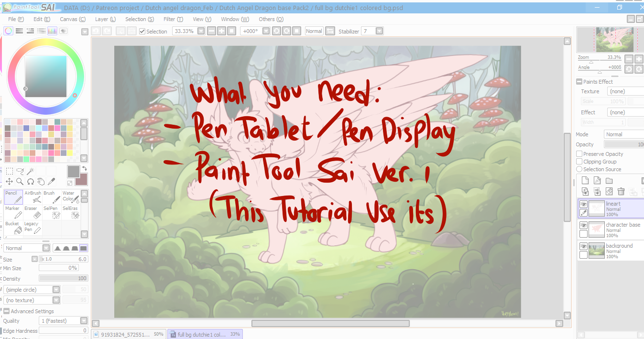Switch to the full bg dutchie1 document tab
Screen dimensions: 644x339
[205, 334]
